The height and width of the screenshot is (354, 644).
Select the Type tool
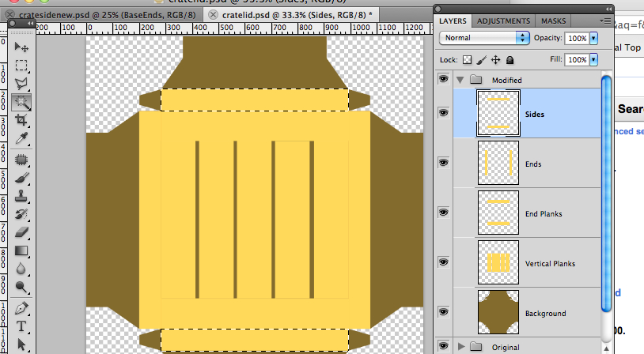click(x=21, y=326)
